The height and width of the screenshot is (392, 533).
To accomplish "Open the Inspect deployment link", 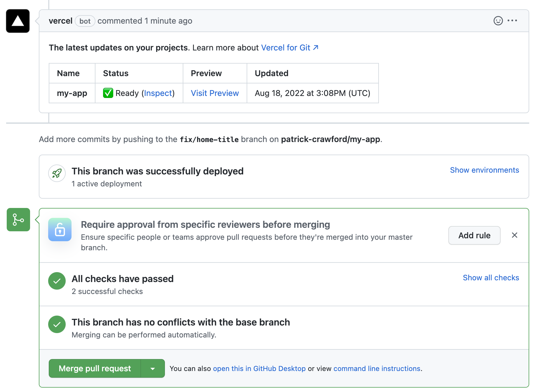I will click(x=158, y=93).
